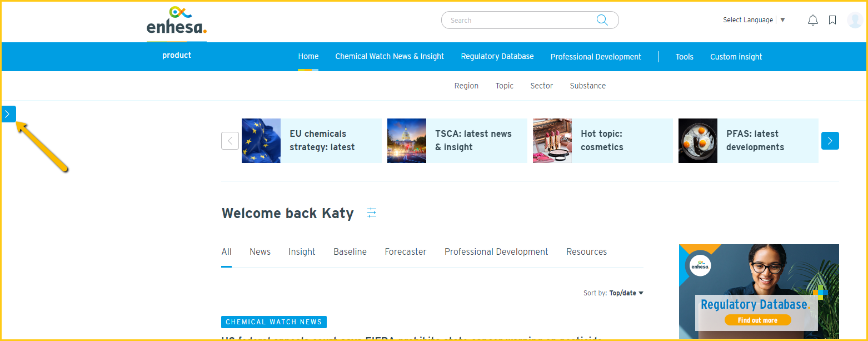Open the notifications bell

click(812, 21)
